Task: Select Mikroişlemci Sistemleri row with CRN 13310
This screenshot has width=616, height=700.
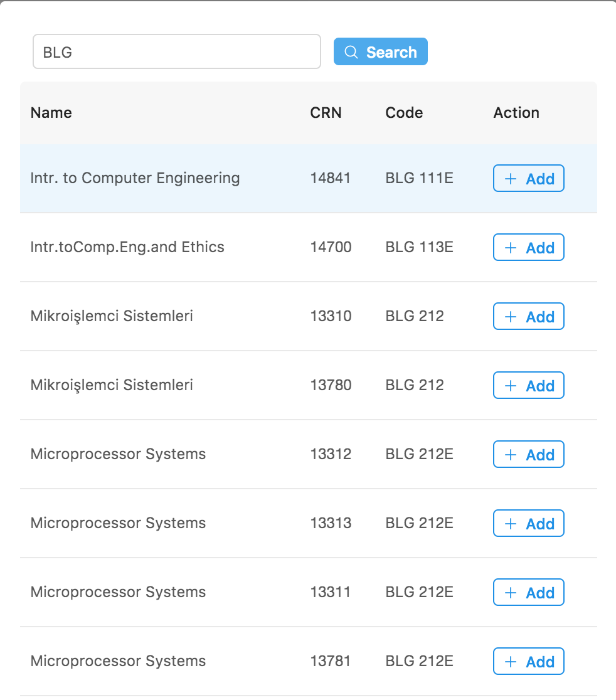Action: coord(309,316)
